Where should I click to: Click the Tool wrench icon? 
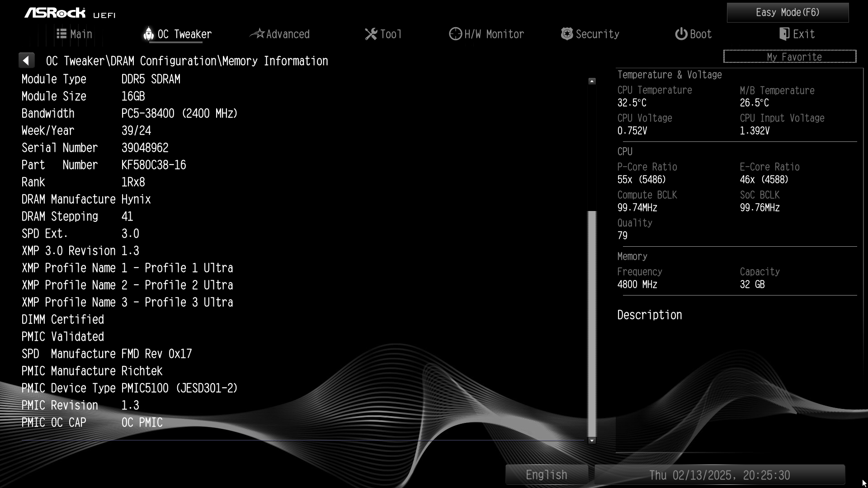371,34
